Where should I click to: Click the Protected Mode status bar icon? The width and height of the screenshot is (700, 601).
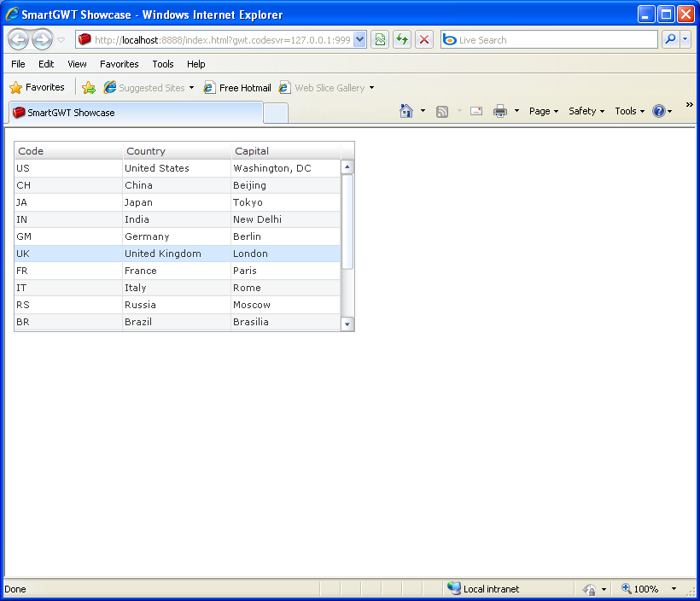(x=589, y=589)
